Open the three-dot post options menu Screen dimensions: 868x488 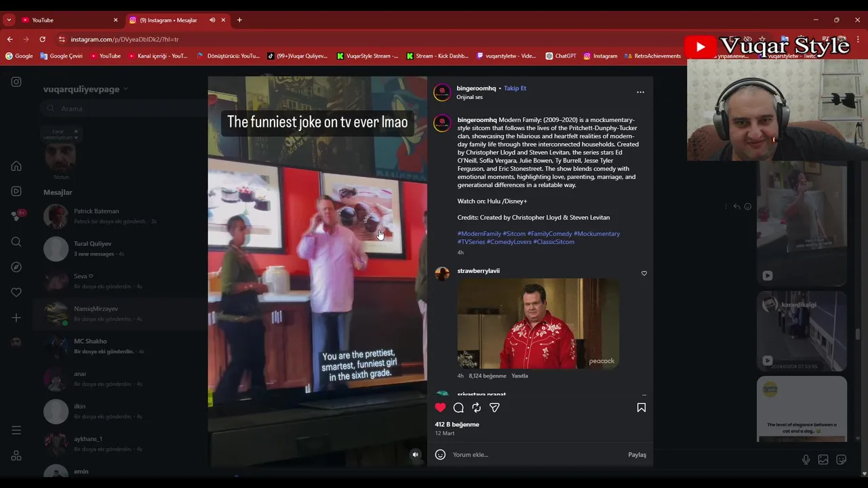pos(640,92)
